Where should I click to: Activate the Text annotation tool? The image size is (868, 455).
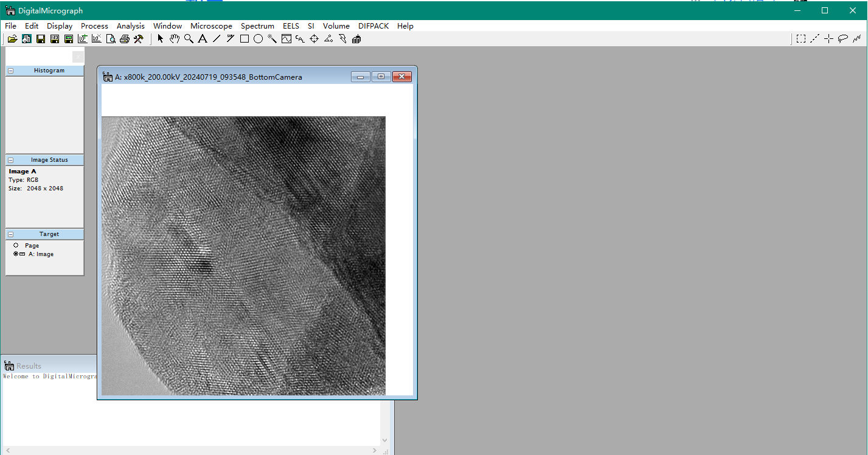(x=203, y=38)
